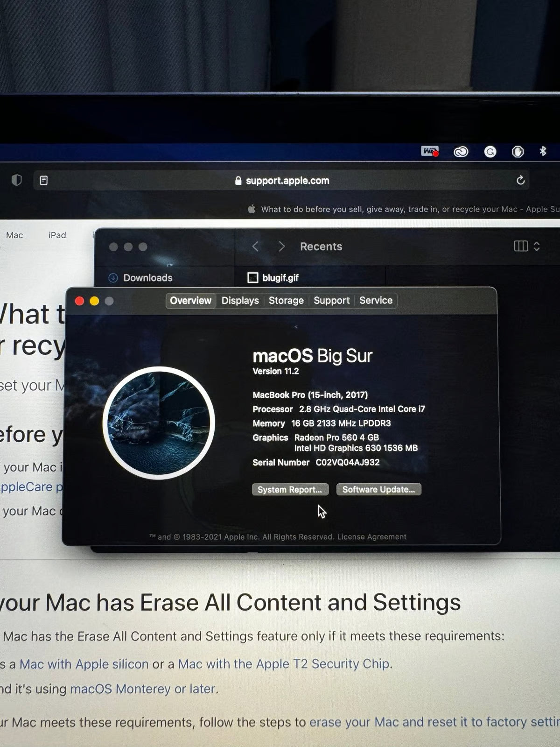Click the Recents title in Finder
The height and width of the screenshot is (747, 560).
click(x=321, y=247)
